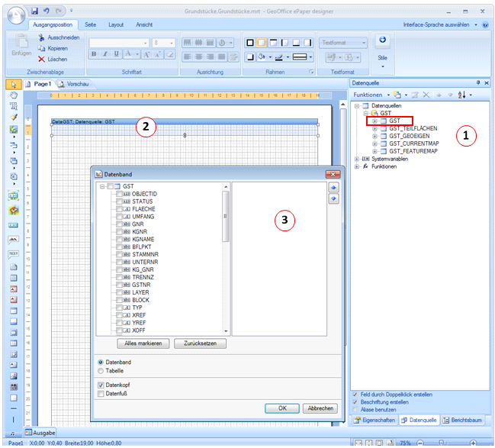The image size is (495, 448).
Task: Expand the Systemvariablen tree node
Action: pyautogui.click(x=357, y=158)
